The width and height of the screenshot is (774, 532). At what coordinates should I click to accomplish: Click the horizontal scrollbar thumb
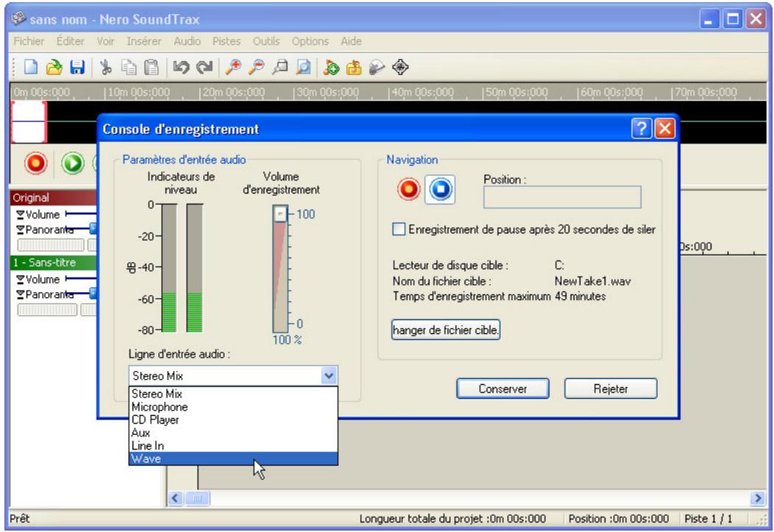[197, 498]
